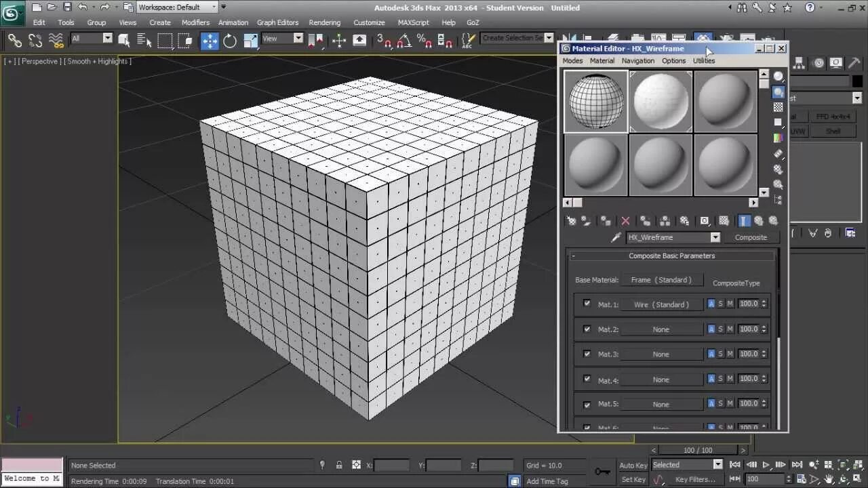868x488 pixels.
Task: Uncheck the Mat. 3 checkbox
Action: pos(587,354)
